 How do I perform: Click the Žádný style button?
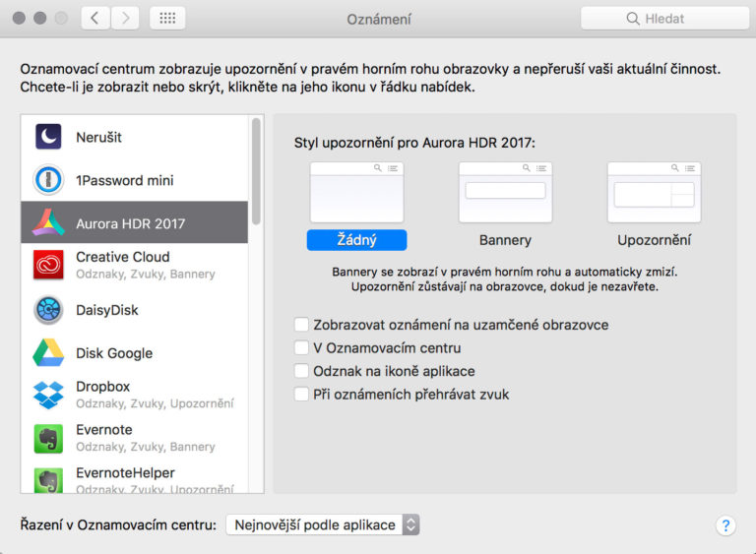coord(356,240)
